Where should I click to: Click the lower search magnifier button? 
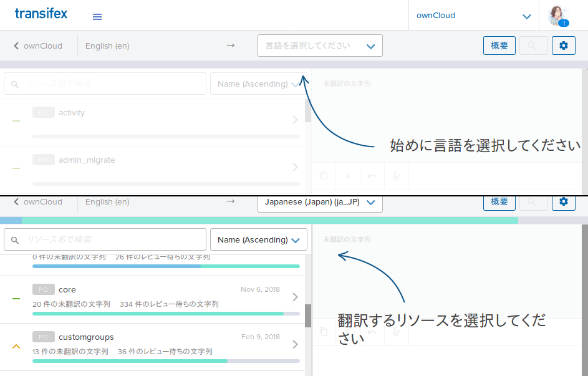tap(533, 203)
